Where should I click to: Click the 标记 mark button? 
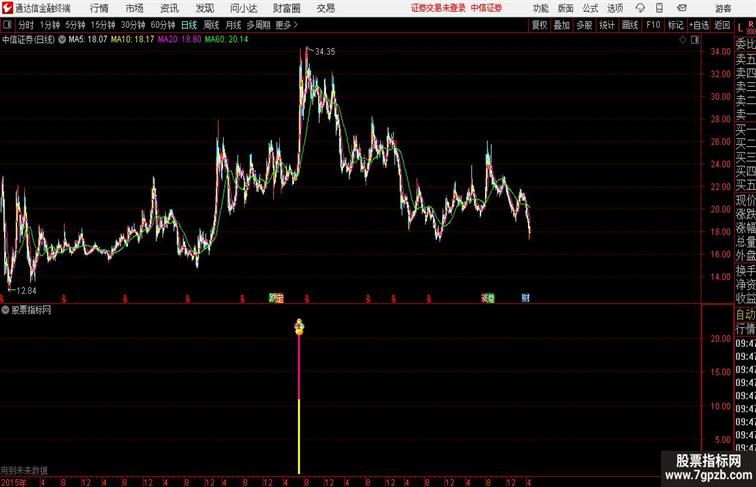pyautogui.click(x=675, y=25)
